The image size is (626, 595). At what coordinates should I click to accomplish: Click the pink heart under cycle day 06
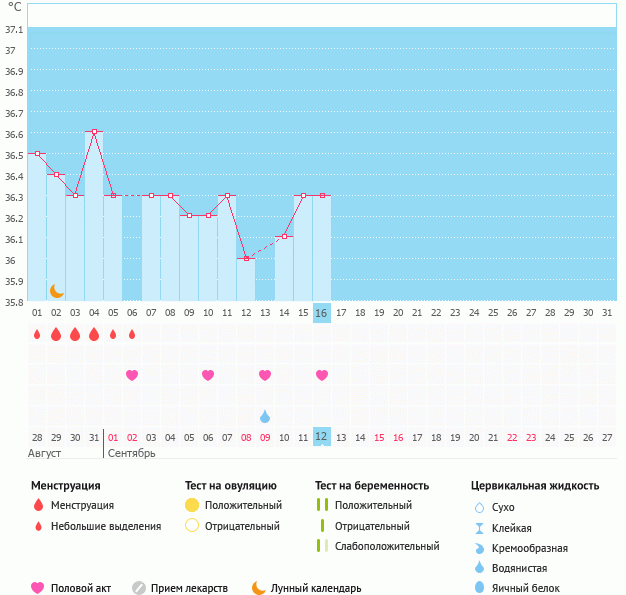pos(132,375)
